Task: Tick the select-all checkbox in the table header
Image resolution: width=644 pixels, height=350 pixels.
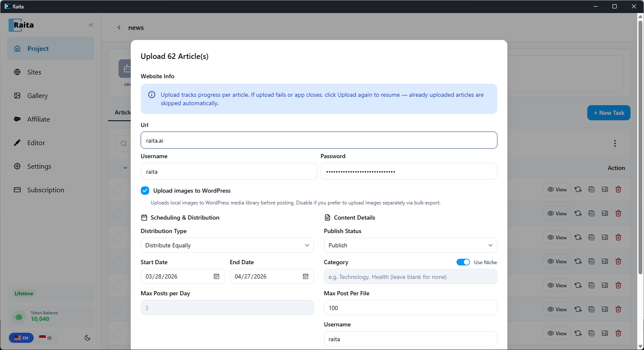Action: point(117,168)
